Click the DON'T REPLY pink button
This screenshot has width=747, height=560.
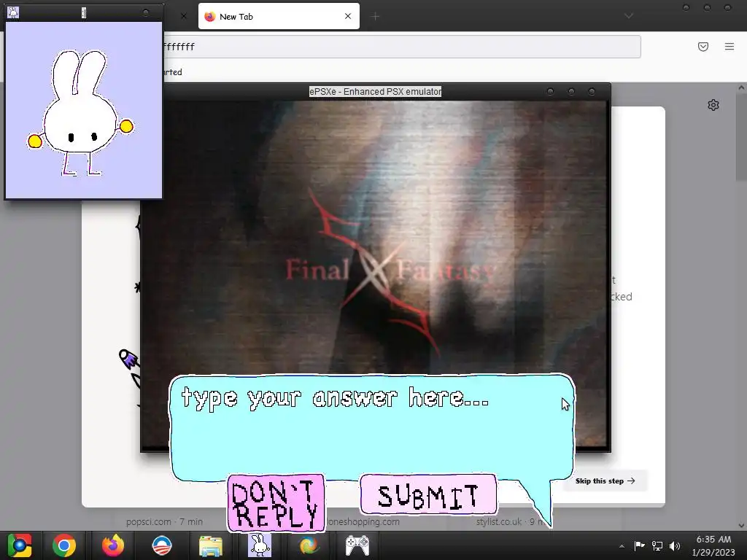276,503
